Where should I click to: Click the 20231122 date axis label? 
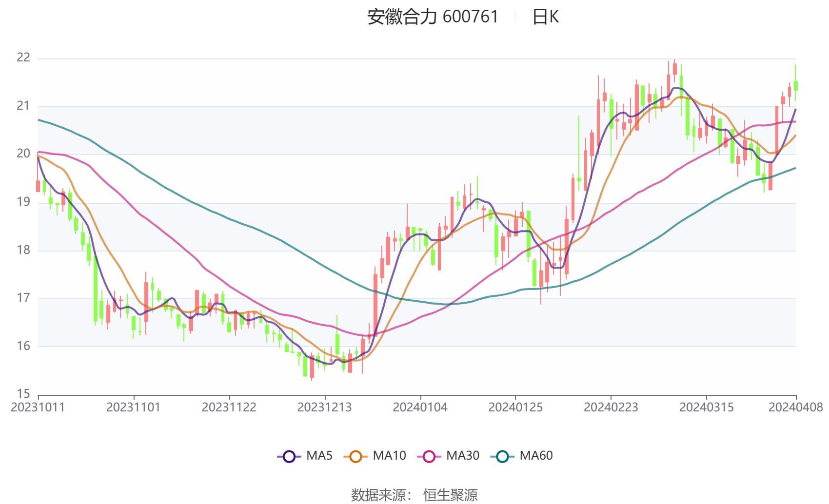click(229, 407)
